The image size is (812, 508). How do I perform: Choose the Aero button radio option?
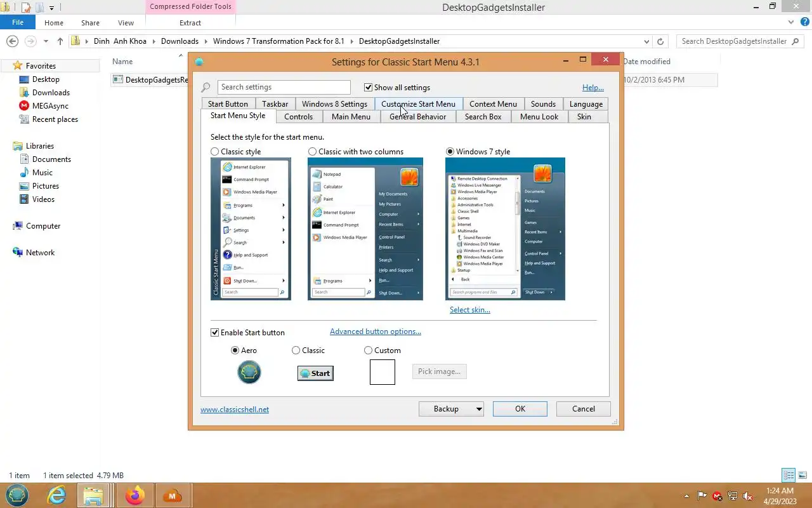point(235,351)
